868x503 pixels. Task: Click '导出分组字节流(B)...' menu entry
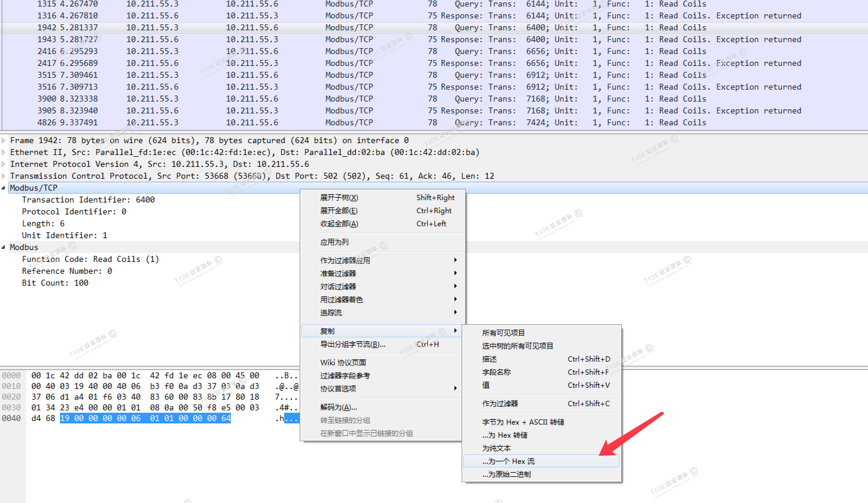pos(352,344)
